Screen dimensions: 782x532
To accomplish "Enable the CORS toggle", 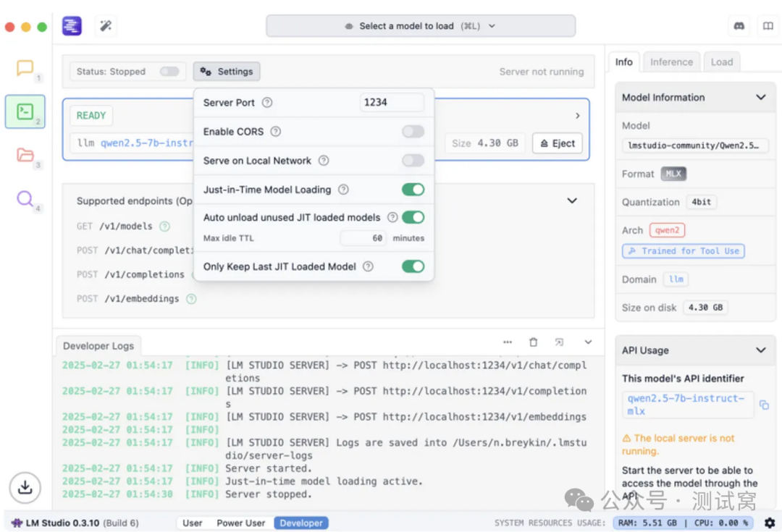I will coord(413,132).
